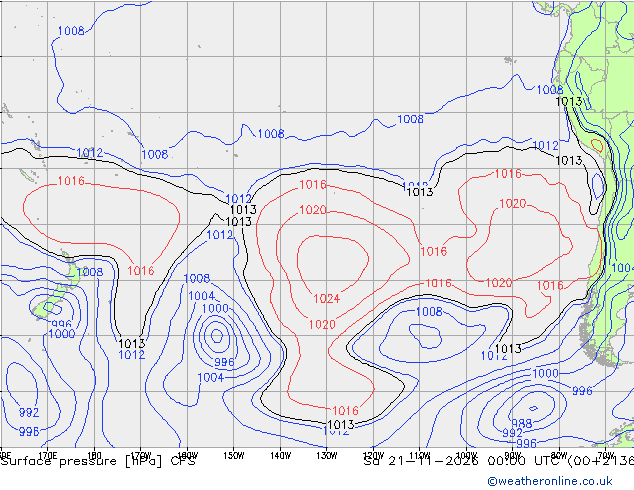Select the 90W longitude label
Viewport: 634px width, 490px height.
513,455
